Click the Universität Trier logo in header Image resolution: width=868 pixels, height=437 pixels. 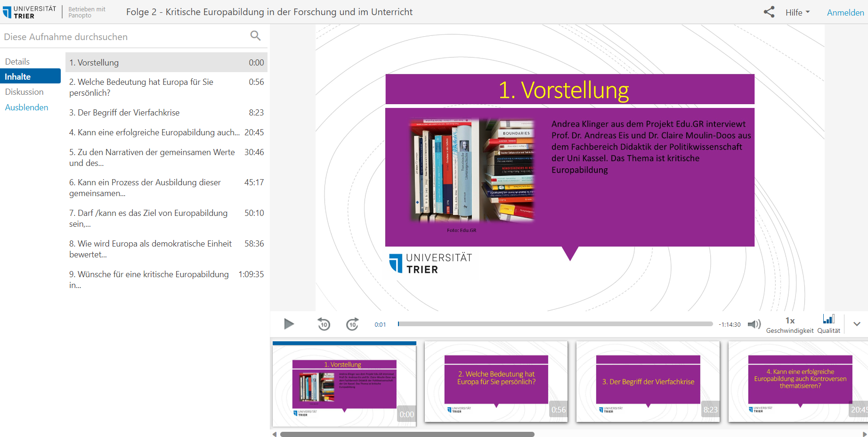tap(29, 12)
